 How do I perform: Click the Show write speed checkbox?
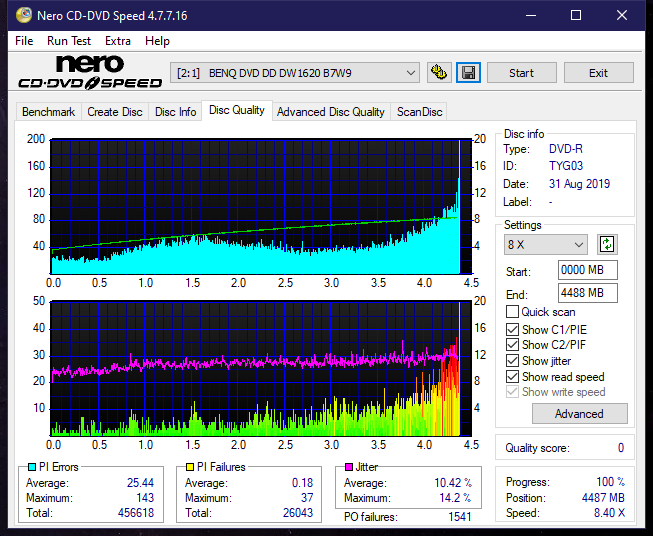(x=512, y=392)
